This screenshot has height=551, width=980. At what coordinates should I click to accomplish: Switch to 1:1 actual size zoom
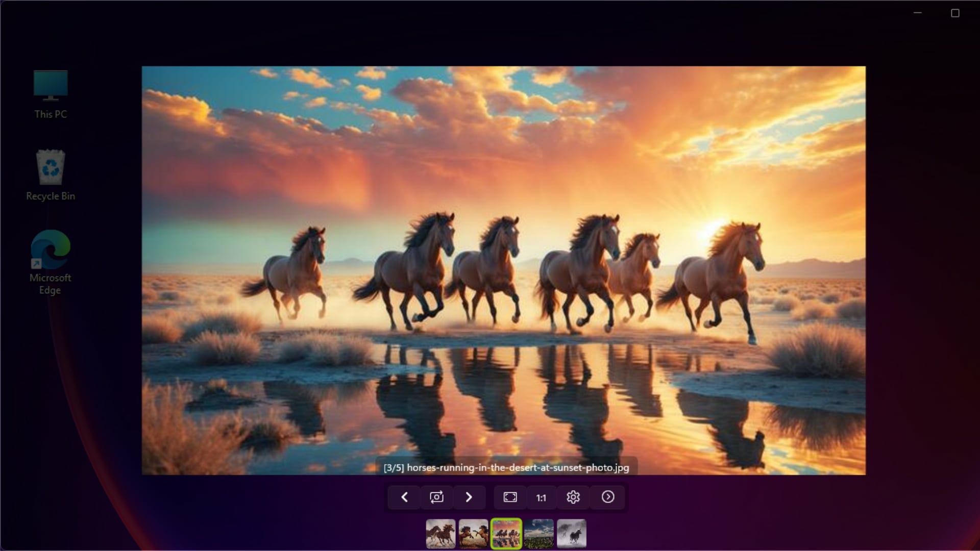tap(541, 497)
